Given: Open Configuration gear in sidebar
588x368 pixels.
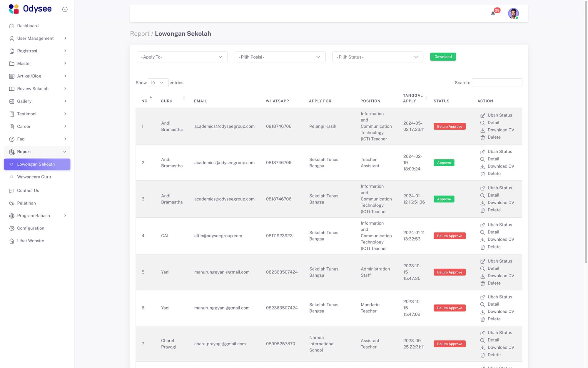Looking at the screenshot, I should pos(12,228).
